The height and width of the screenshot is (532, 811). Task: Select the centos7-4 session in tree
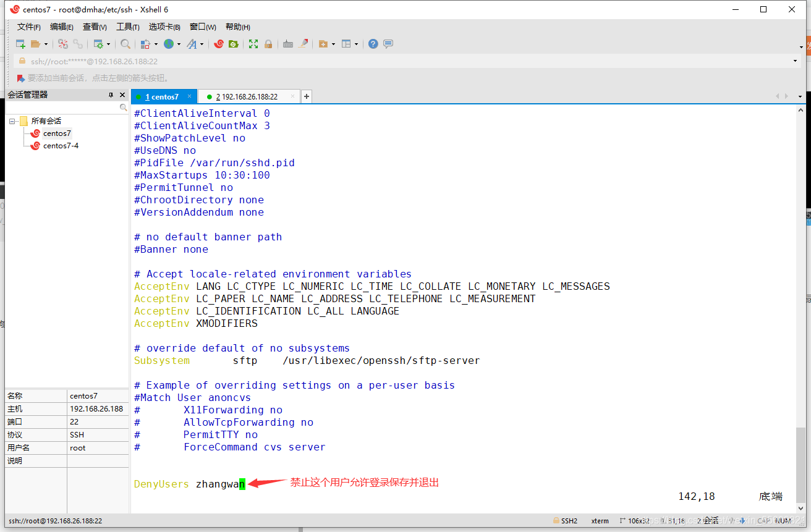(61, 146)
